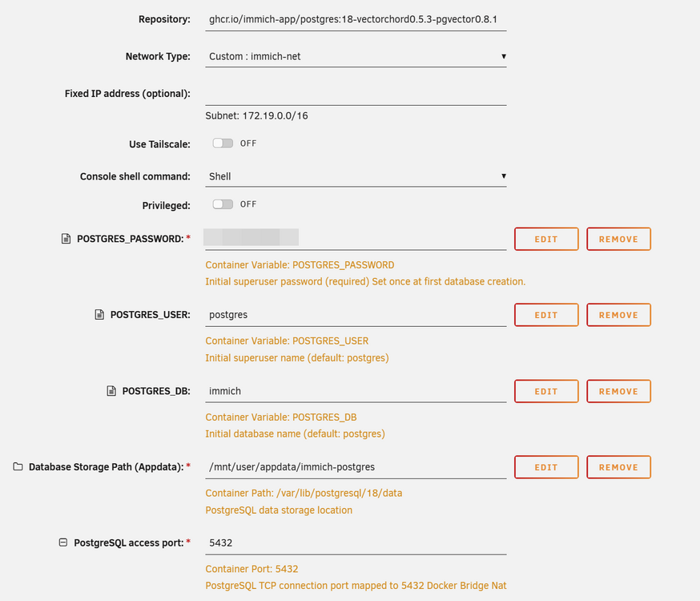Open the Console shell command dropdown
This screenshot has height=601, width=700.
(356, 176)
